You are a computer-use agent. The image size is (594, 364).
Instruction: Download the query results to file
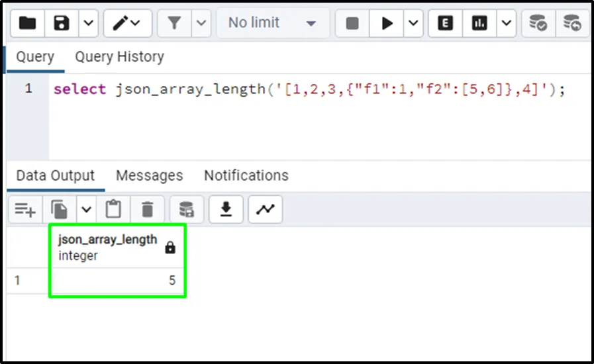pyautogui.click(x=226, y=210)
